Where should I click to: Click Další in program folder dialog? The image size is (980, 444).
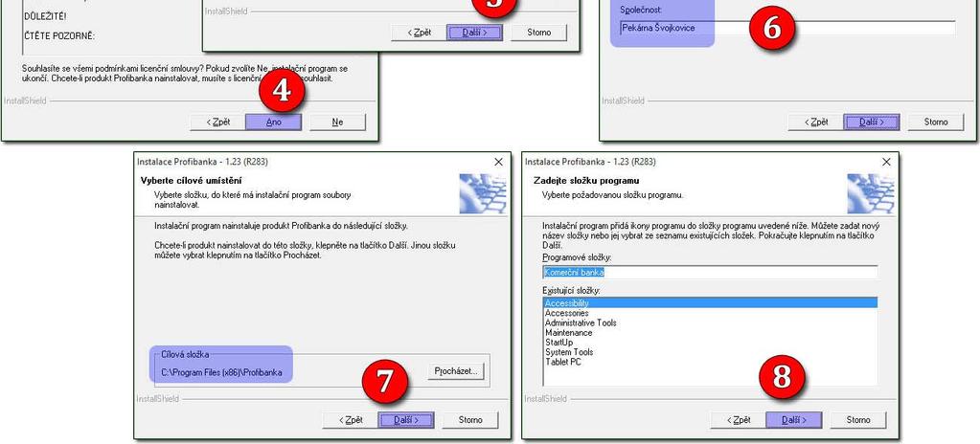tap(794, 420)
